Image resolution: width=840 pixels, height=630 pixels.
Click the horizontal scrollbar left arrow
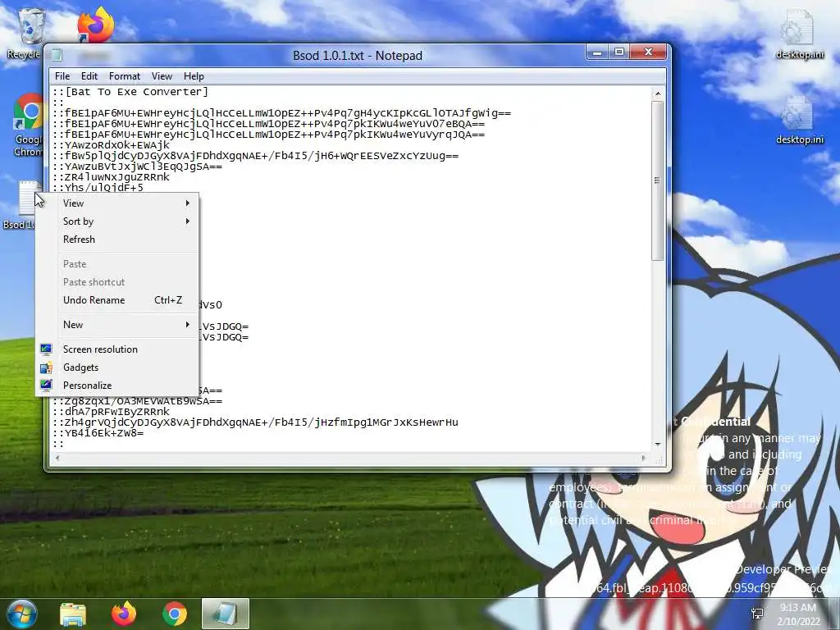pos(57,458)
